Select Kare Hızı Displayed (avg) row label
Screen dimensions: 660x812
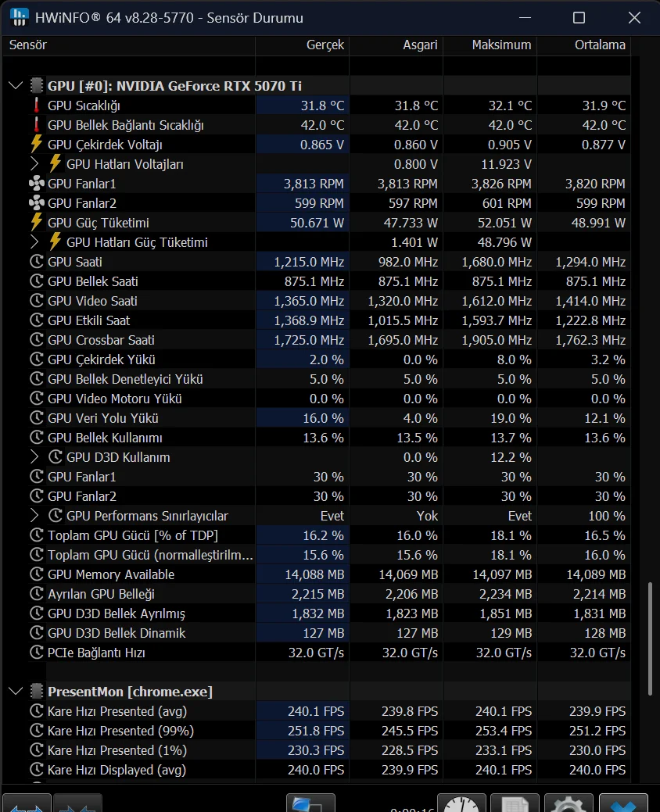(117, 770)
